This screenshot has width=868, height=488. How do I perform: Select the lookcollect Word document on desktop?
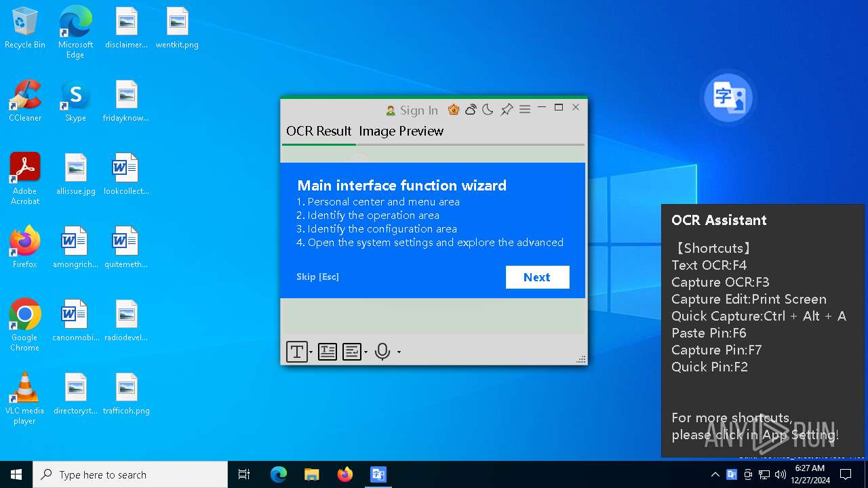click(127, 175)
